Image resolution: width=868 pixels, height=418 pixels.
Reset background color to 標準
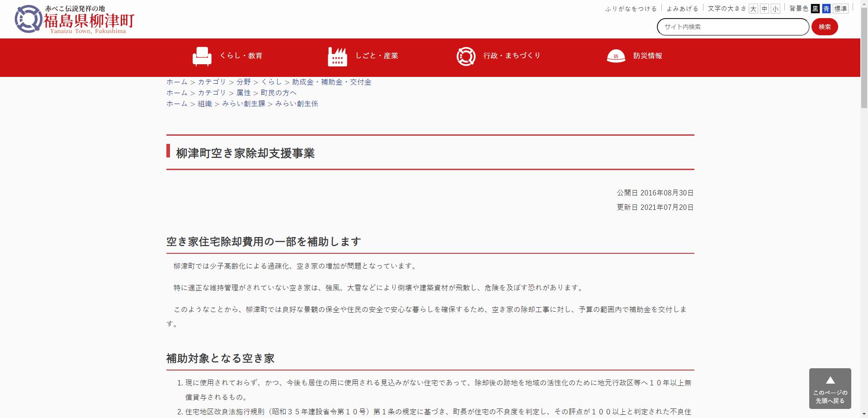click(x=840, y=9)
